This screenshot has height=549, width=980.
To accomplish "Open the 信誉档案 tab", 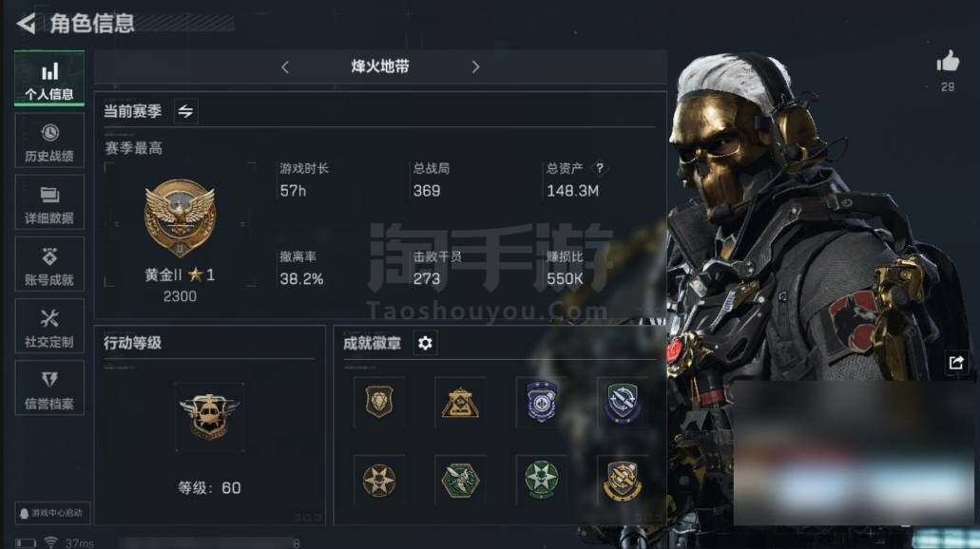I will [49, 388].
